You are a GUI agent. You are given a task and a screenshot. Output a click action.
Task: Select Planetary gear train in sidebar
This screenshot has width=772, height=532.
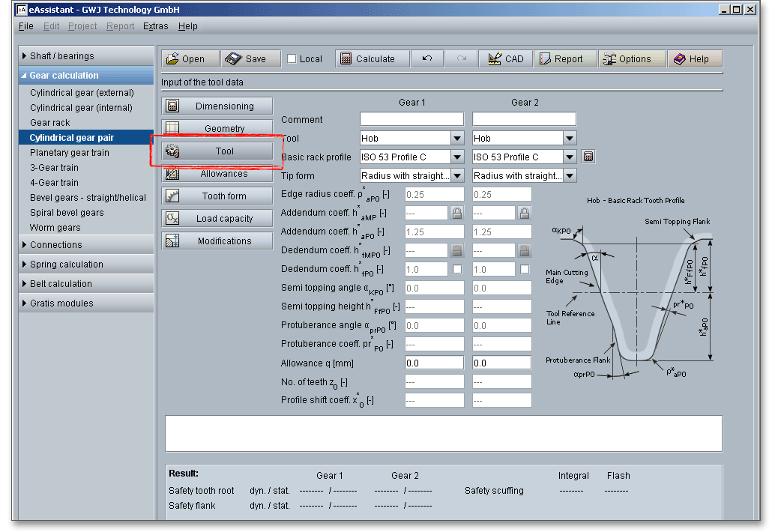70,153
